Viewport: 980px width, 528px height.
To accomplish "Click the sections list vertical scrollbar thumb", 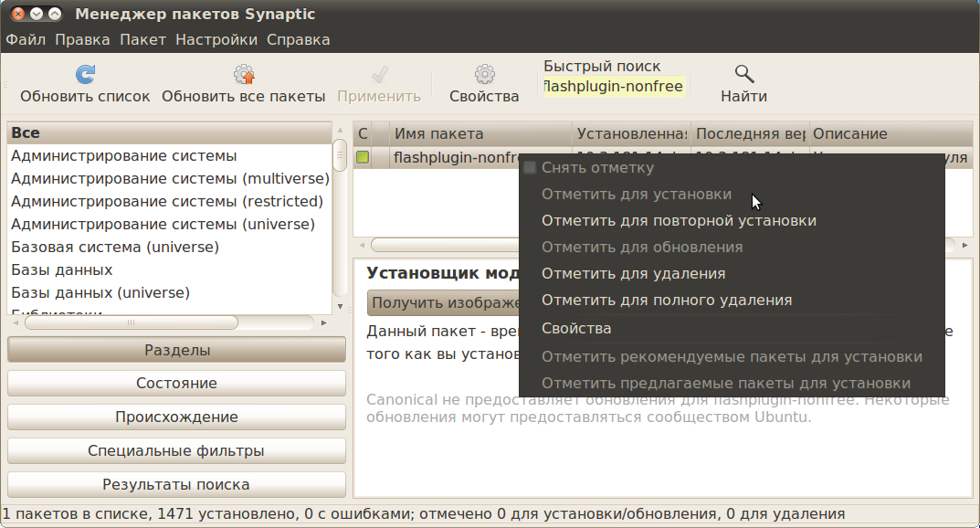I will point(340,155).
